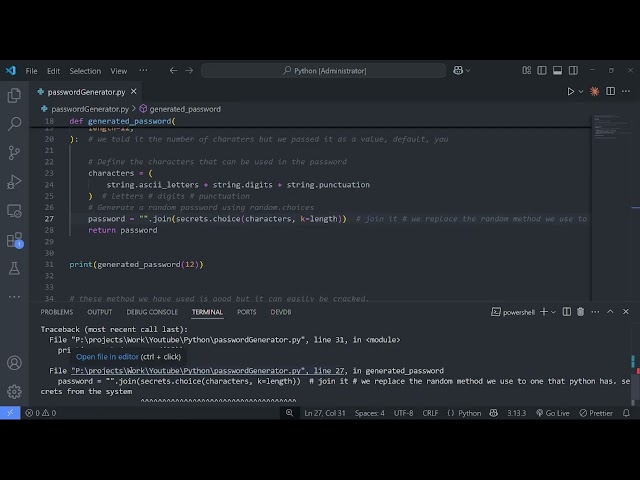This screenshot has width=640, height=480.
Task: Open Run and Debug view
Action: point(14,182)
